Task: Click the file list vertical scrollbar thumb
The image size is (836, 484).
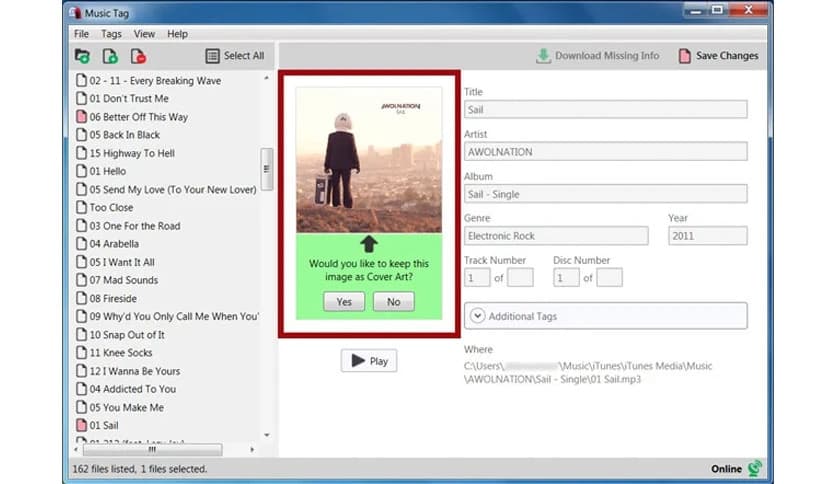Action: point(267,169)
